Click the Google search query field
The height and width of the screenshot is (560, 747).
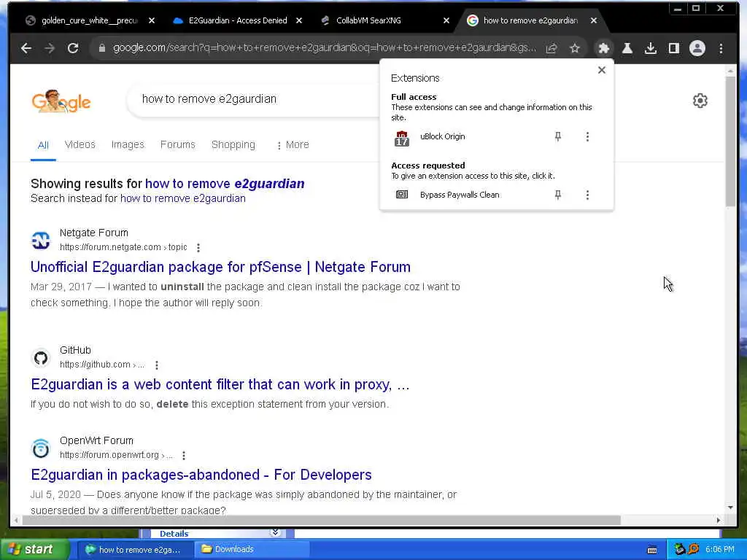coord(252,99)
